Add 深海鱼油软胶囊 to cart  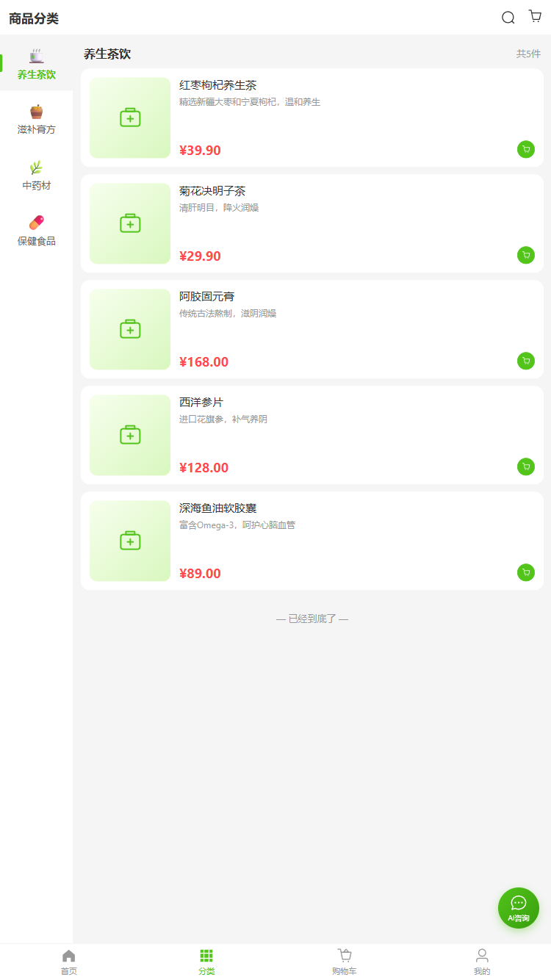[525, 572]
